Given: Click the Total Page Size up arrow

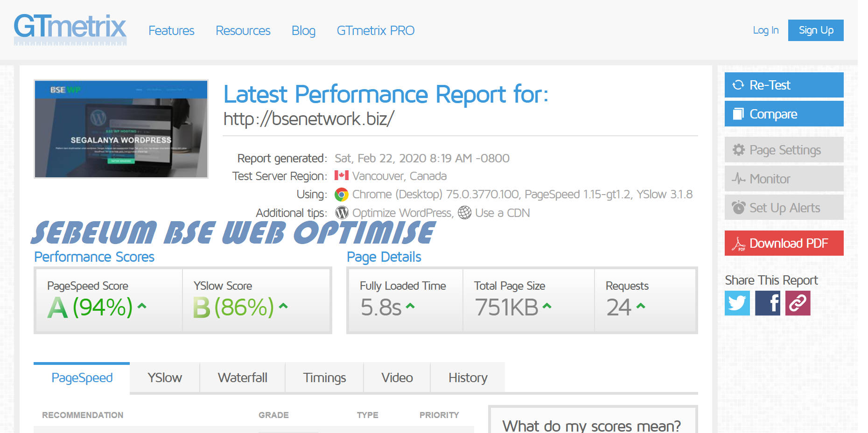Looking at the screenshot, I should 547,306.
